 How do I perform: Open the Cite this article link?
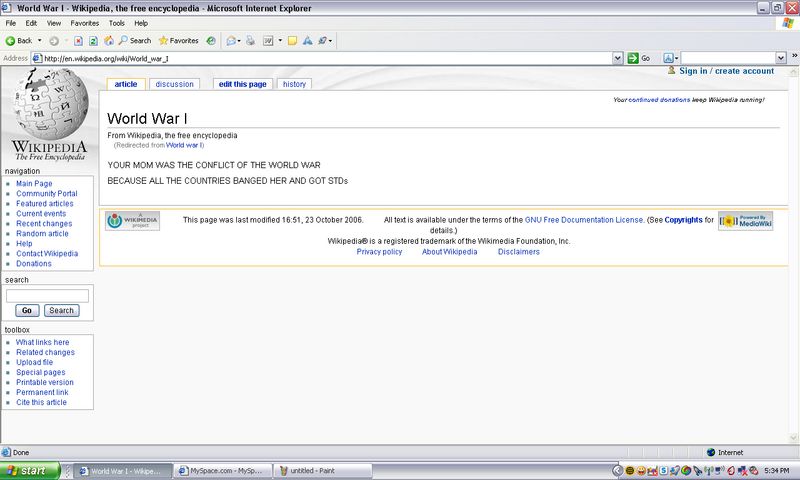click(x=41, y=402)
